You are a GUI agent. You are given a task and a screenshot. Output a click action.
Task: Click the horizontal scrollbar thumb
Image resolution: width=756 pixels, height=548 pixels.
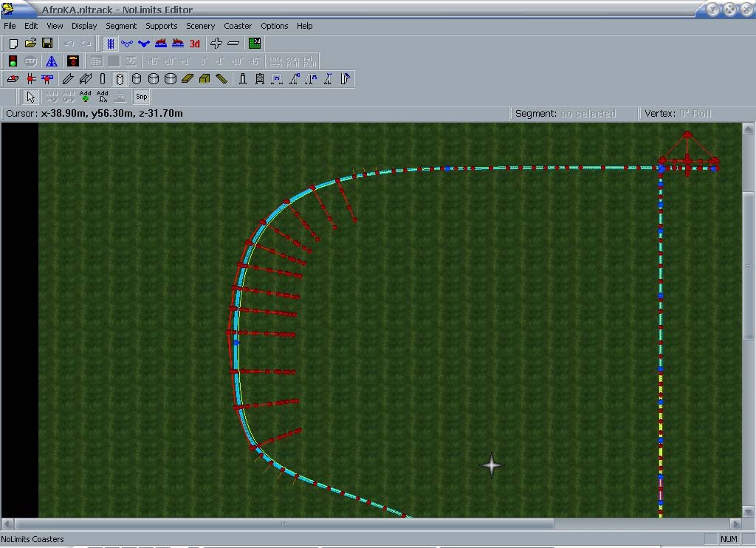tap(284, 524)
